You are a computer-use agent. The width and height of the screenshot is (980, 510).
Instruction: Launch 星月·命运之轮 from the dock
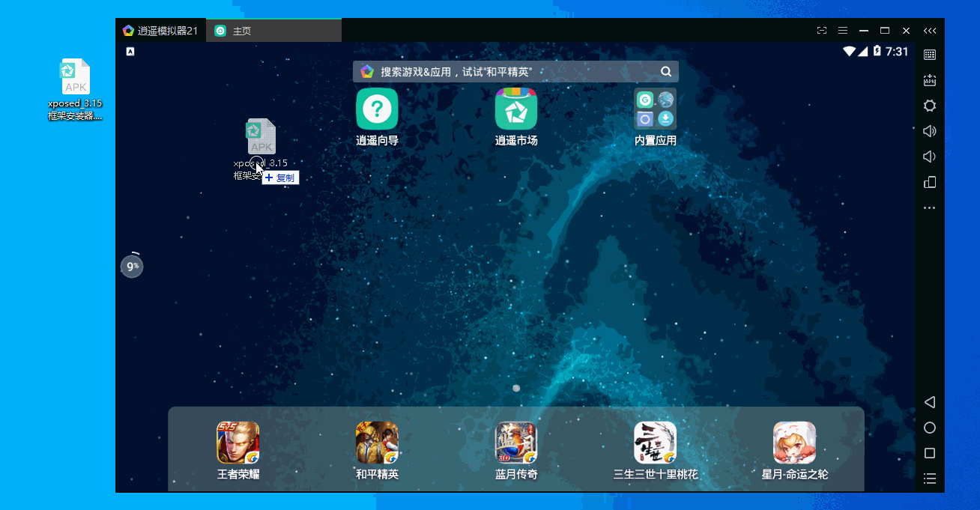pyautogui.click(x=795, y=450)
